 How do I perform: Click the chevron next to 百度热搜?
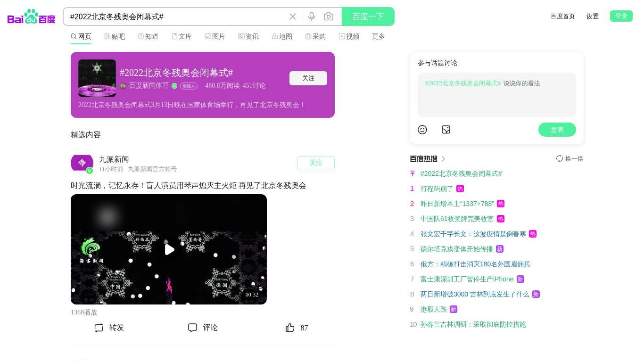click(443, 159)
